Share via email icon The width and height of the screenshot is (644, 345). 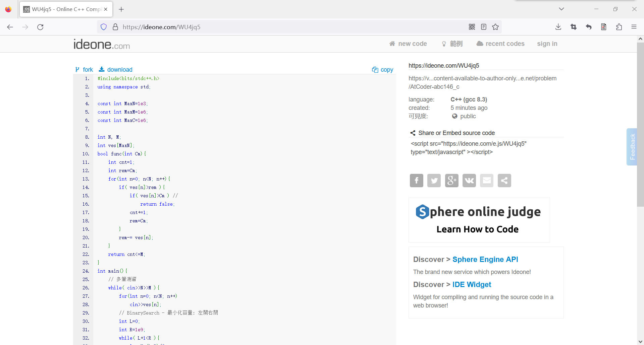pos(487,181)
